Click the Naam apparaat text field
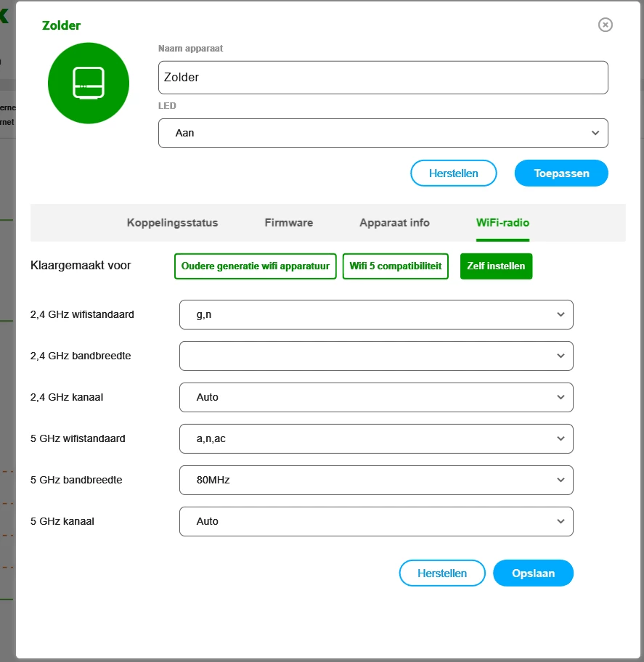 pyautogui.click(x=383, y=78)
